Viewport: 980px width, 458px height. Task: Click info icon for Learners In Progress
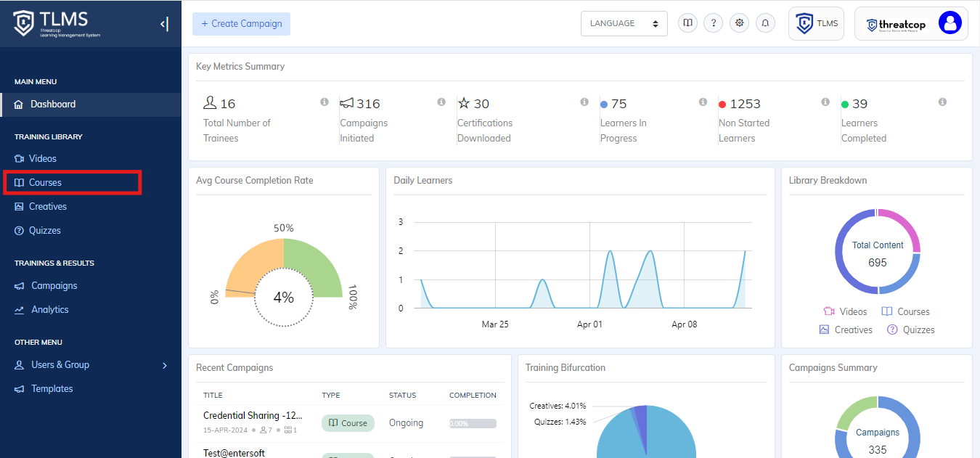(703, 102)
